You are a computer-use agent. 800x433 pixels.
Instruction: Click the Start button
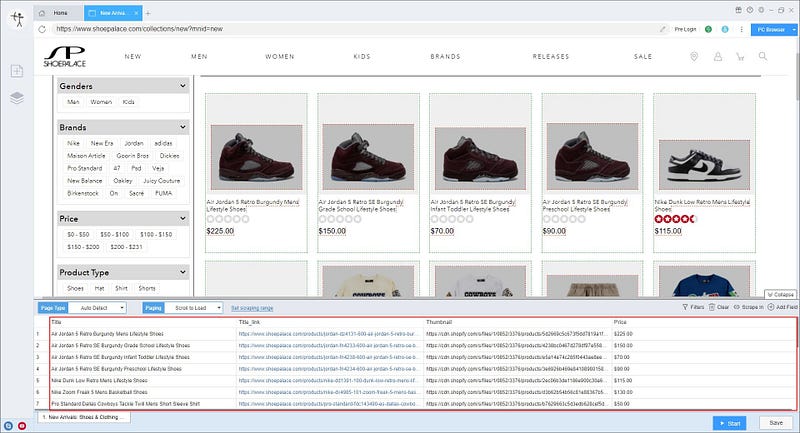(730, 423)
